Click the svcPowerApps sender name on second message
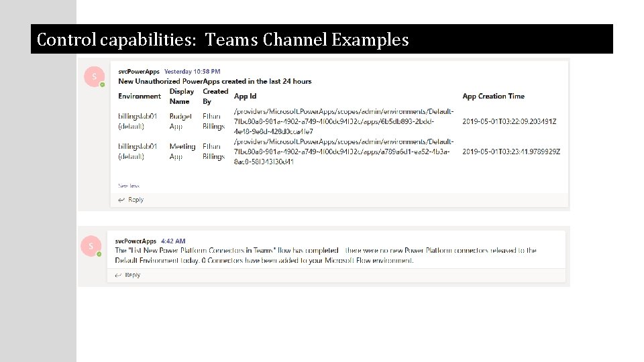The width and height of the screenshot is (644, 362). 136,241
